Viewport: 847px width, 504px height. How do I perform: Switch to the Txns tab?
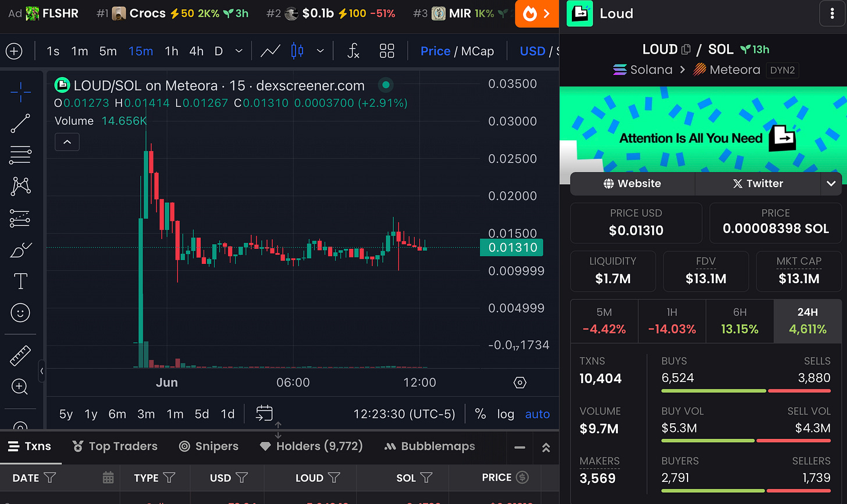pos(30,446)
